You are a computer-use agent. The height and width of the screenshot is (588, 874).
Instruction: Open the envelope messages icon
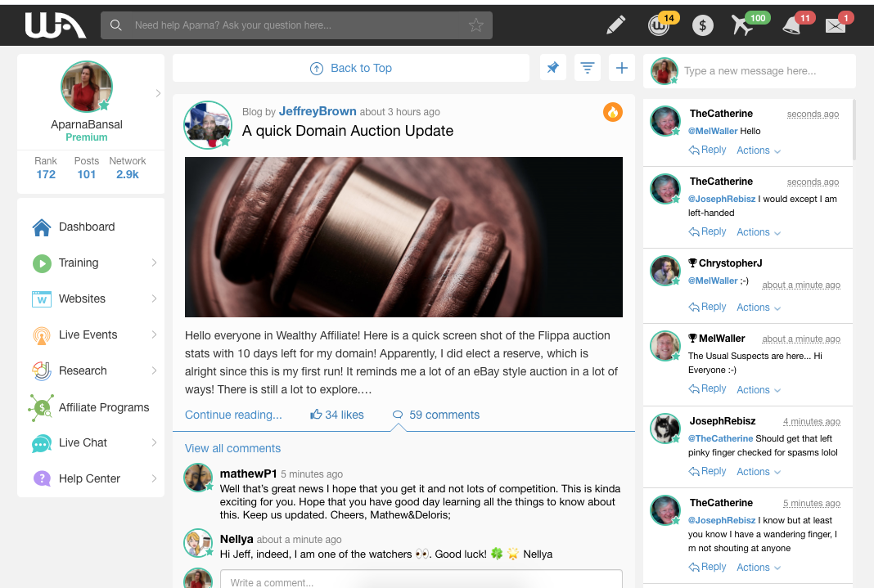click(835, 25)
